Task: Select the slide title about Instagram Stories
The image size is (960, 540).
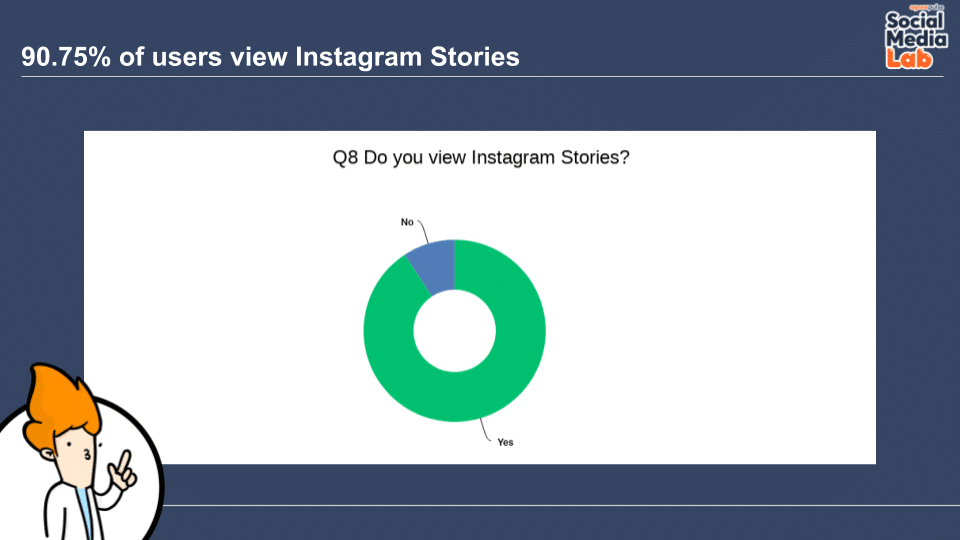Action: (x=270, y=57)
